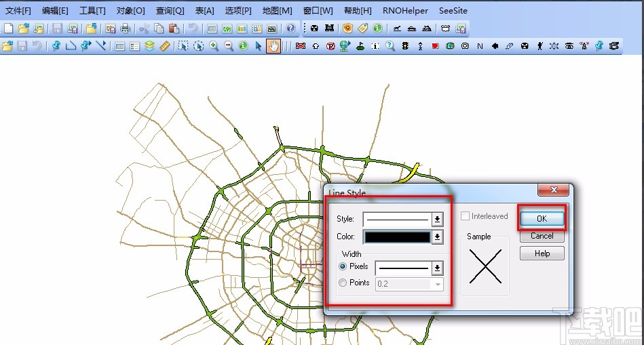The height and width of the screenshot is (345, 644).
Task: Click the show/hide legend icon
Action: [x=135, y=46]
